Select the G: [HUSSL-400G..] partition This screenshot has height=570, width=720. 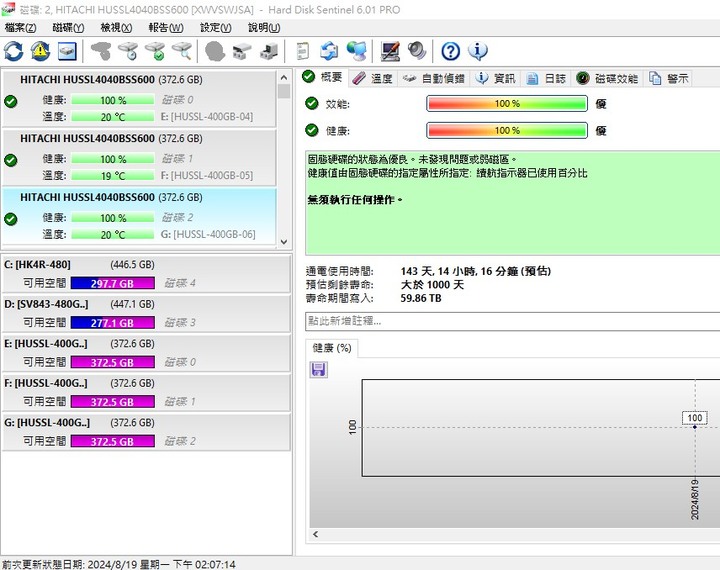146,432
